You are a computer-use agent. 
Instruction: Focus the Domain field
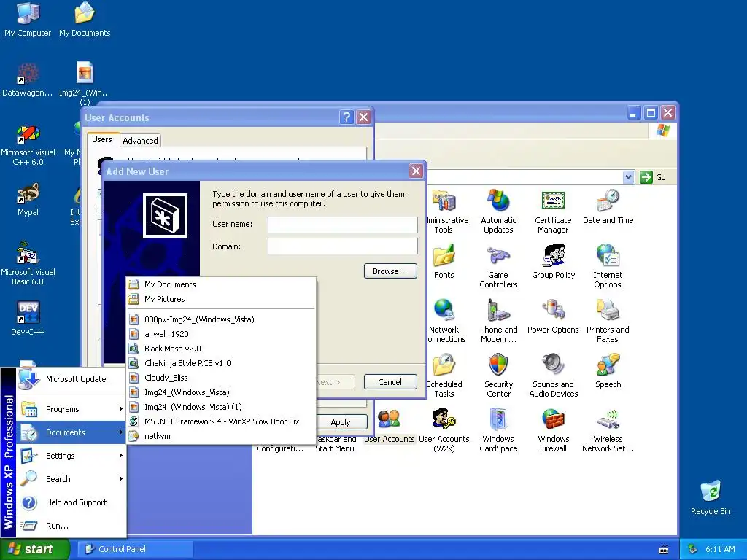[x=343, y=246]
